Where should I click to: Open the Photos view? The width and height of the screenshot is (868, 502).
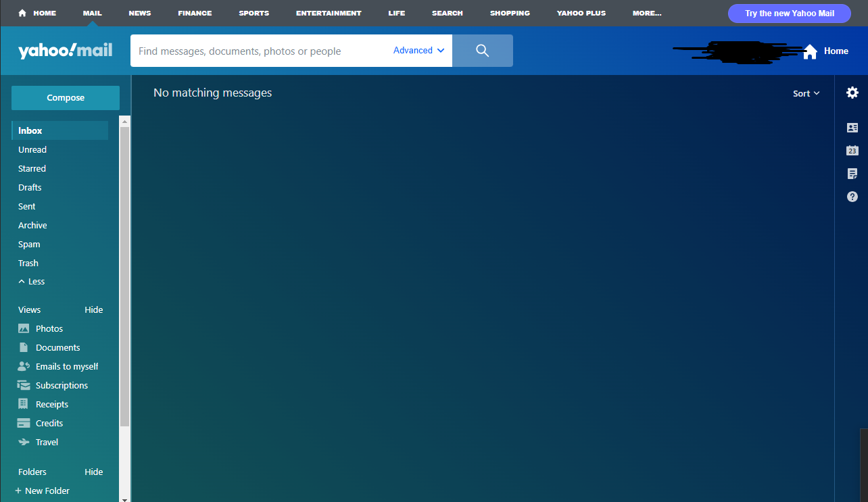tap(49, 328)
